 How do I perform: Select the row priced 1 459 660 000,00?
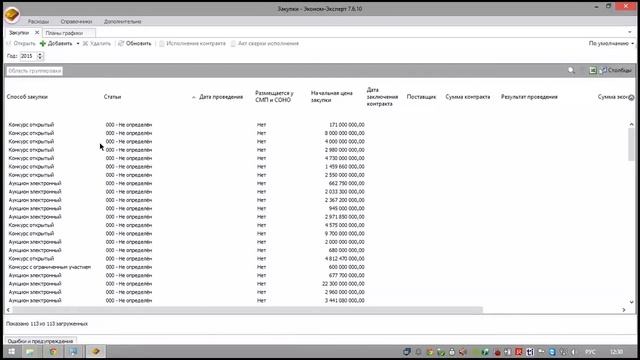tap(317, 167)
